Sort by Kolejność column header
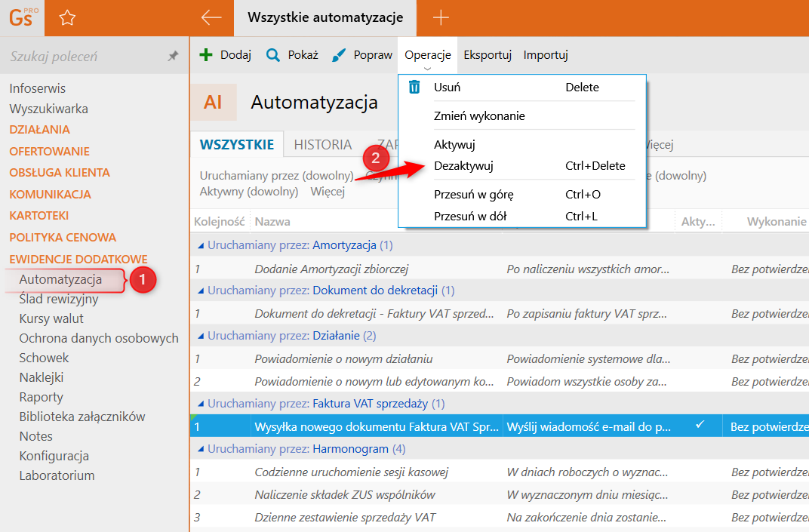 220,222
